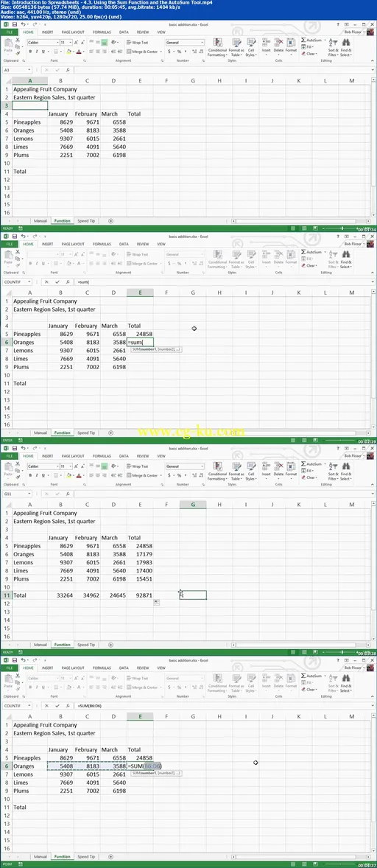Toggle Wrap Text in frame with name box G11
The width and height of the screenshot is (377, 868).
[137, 466]
